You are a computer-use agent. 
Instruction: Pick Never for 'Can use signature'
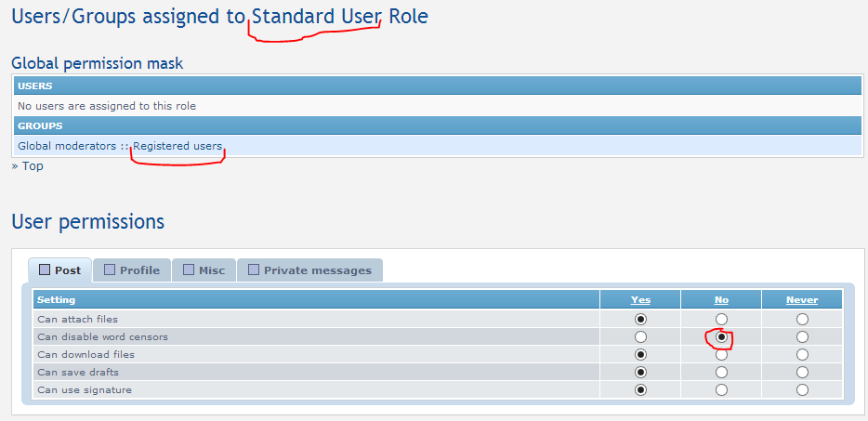[x=802, y=390]
